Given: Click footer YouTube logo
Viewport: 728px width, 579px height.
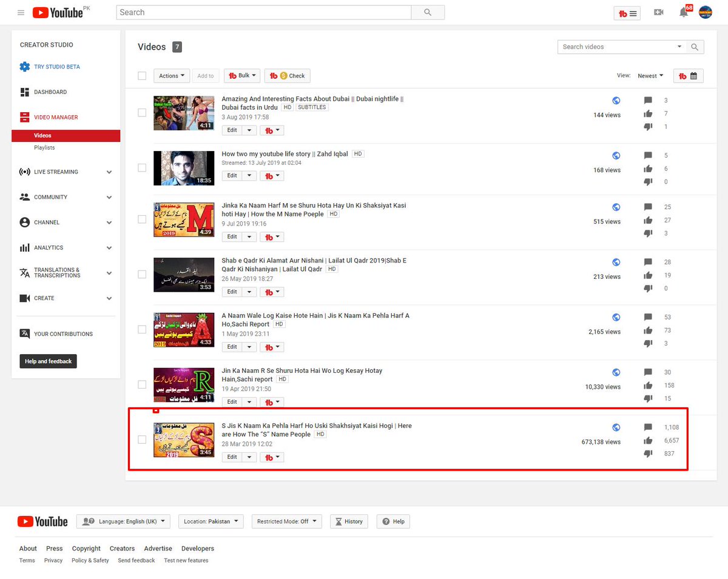Looking at the screenshot, I should pos(42,521).
